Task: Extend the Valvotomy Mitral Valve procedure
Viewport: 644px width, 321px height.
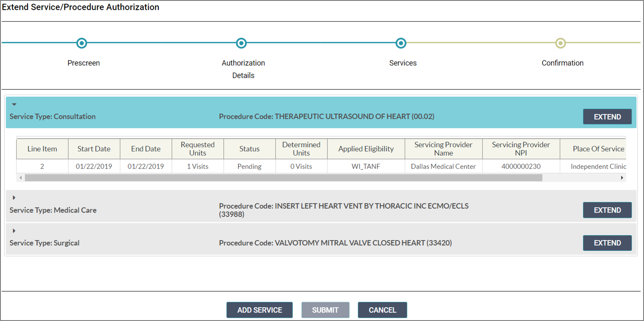Action: click(x=607, y=243)
